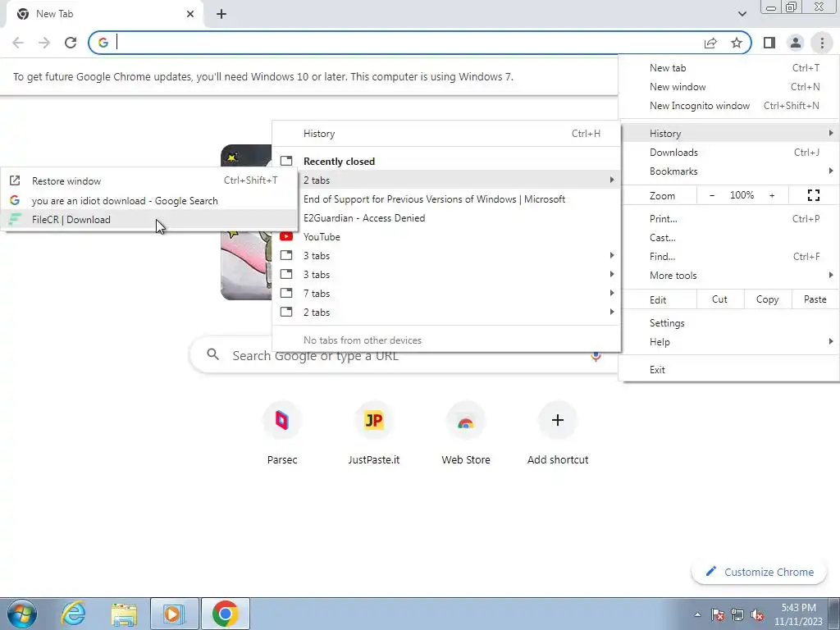The width and height of the screenshot is (840, 630).
Task: Open the Web Store shortcut icon
Action: (x=466, y=420)
